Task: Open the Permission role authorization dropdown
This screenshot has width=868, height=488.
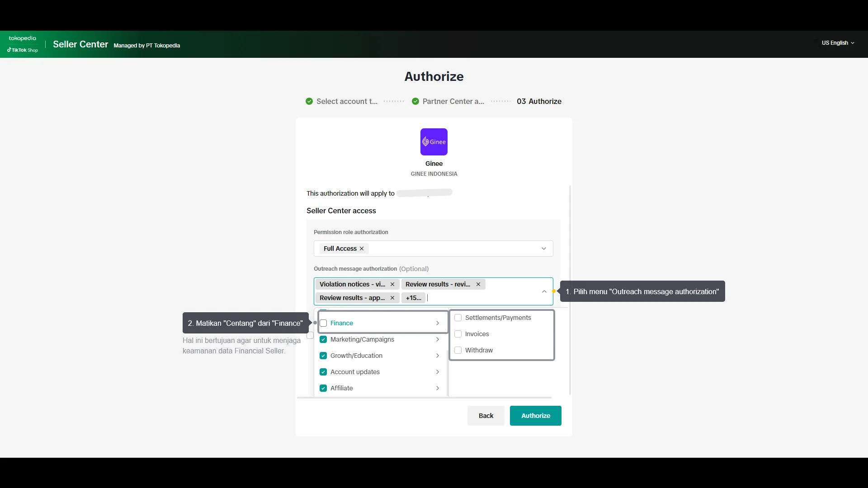Action: pyautogui.click(x=543, y=249)
